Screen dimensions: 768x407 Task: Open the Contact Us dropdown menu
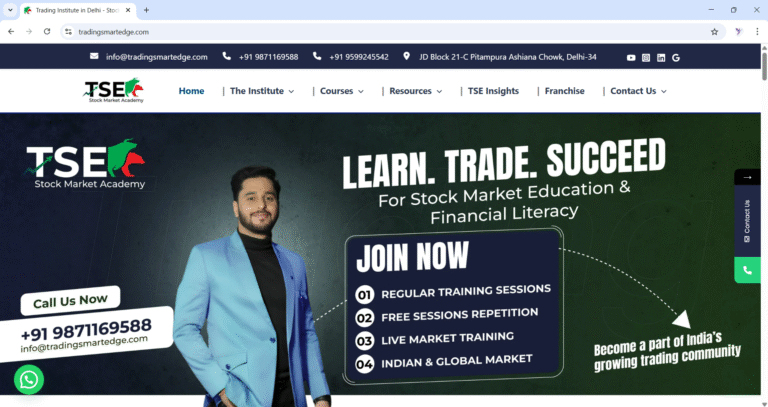(x=639, y=91)
